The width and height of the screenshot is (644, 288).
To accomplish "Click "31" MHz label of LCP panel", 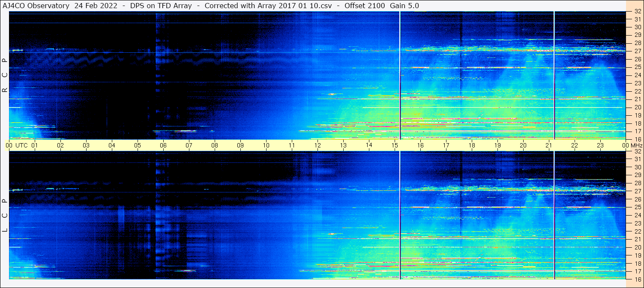I will [638, 159].
